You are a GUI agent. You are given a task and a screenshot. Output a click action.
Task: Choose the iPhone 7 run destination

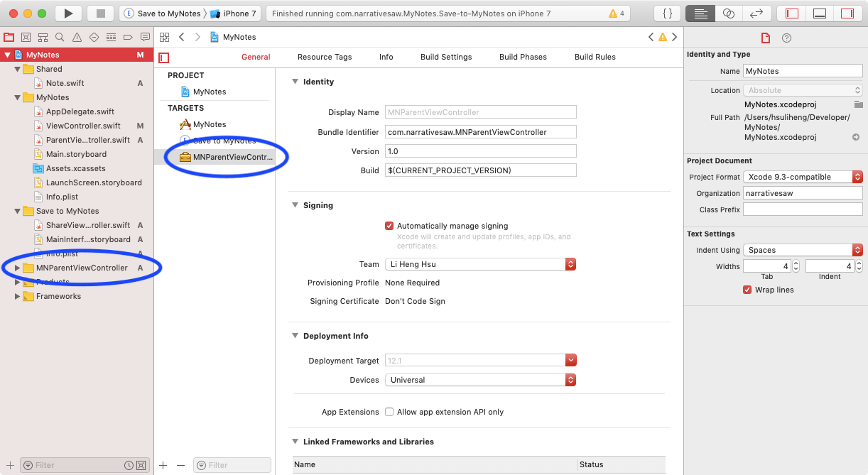tap(234, 13)
